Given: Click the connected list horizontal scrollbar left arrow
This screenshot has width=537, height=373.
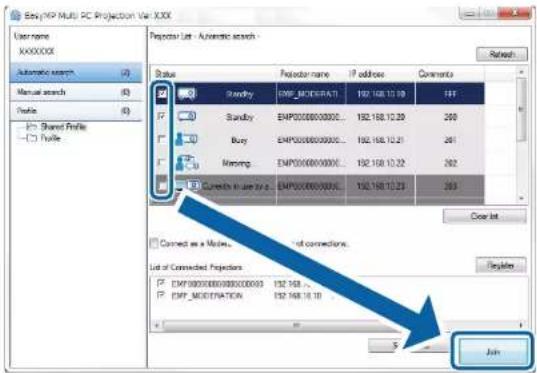Looking at the screenshot, I should [157, 325].
